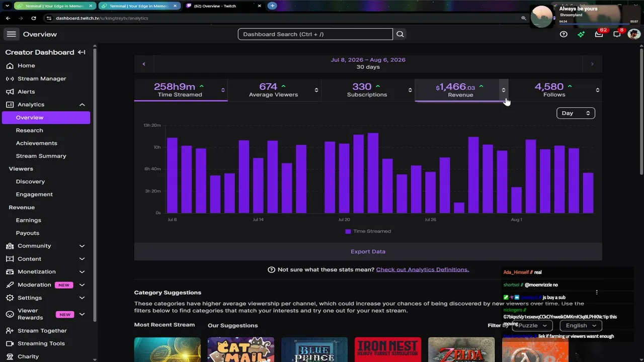This screenshot has height=362, width=644.
Task: Expand the Community sidebar section
Action: coord(82,246)
